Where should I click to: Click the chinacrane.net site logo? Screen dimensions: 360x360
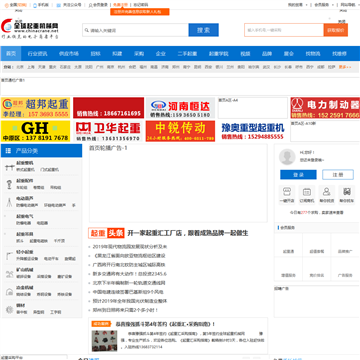(30, 28)
